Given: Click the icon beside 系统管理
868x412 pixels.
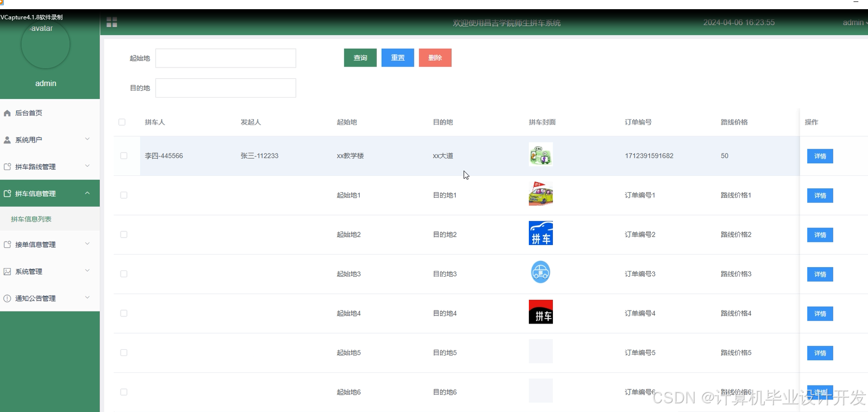Looking at the screenshot, I should pos(7,271).
